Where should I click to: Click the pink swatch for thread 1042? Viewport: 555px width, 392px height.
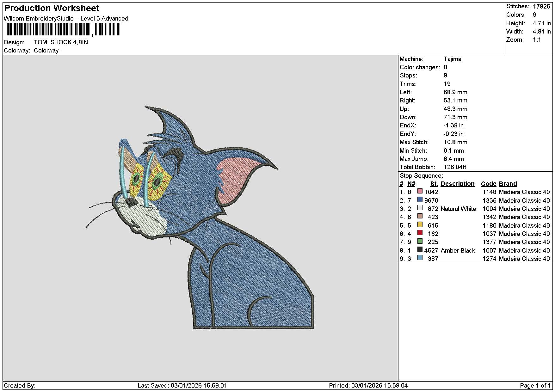point(420,191)
